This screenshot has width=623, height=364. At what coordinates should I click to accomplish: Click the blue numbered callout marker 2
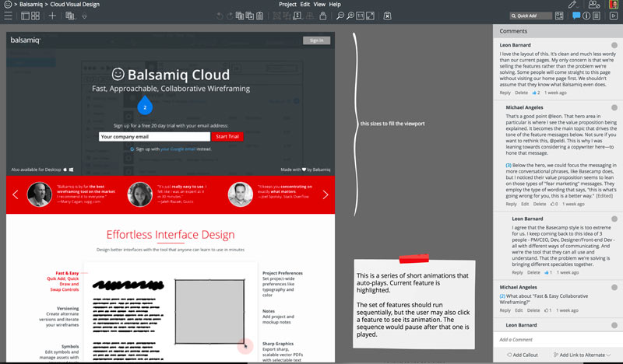(144, 107)
